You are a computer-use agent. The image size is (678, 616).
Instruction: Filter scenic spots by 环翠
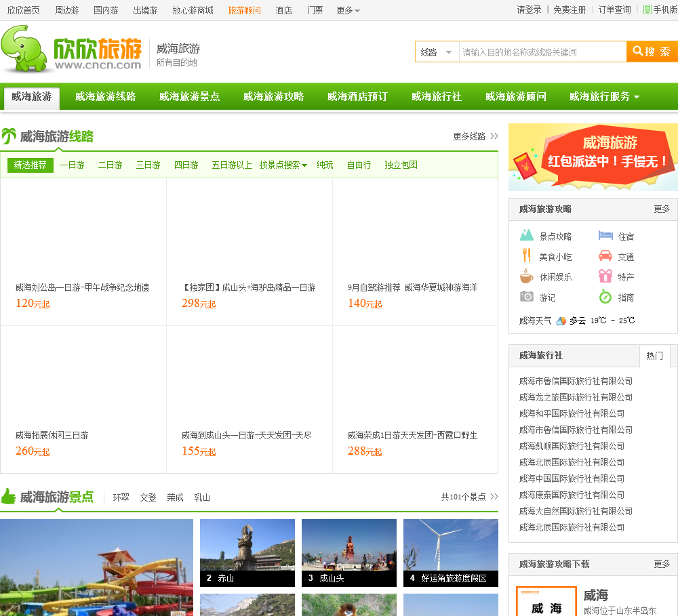coord(121,497)
